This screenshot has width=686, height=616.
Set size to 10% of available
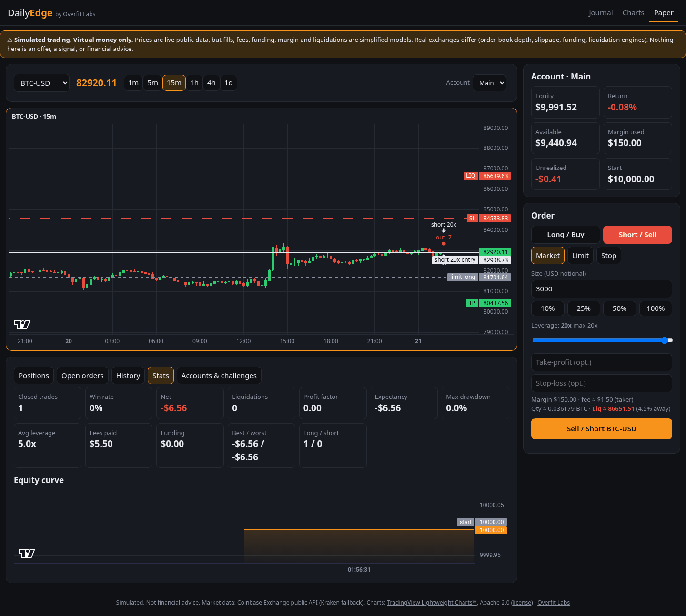click(548, 308)
